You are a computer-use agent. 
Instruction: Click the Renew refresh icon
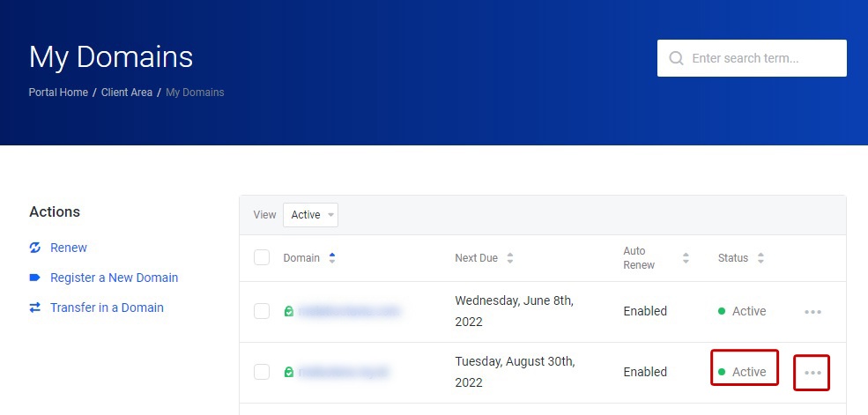(35, 248)
